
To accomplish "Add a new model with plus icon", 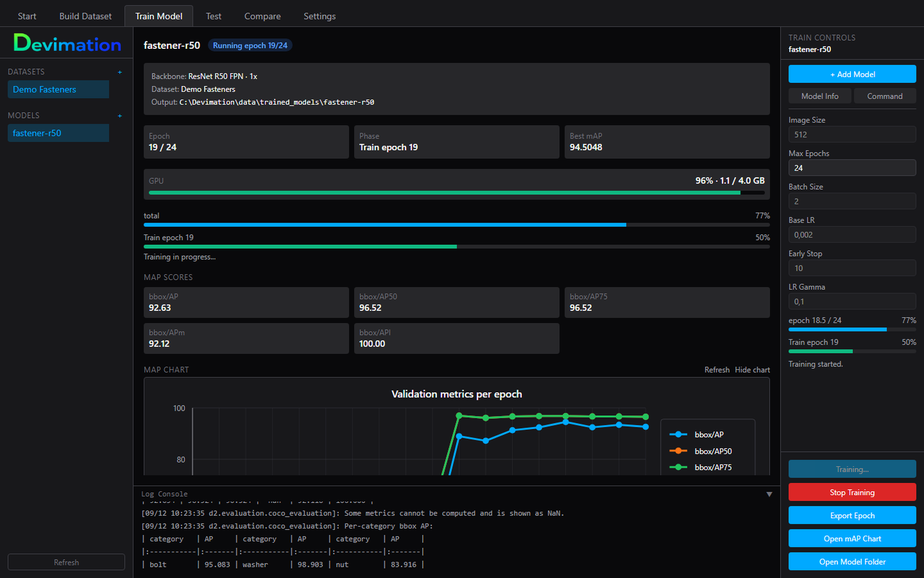I will (120, 116).
